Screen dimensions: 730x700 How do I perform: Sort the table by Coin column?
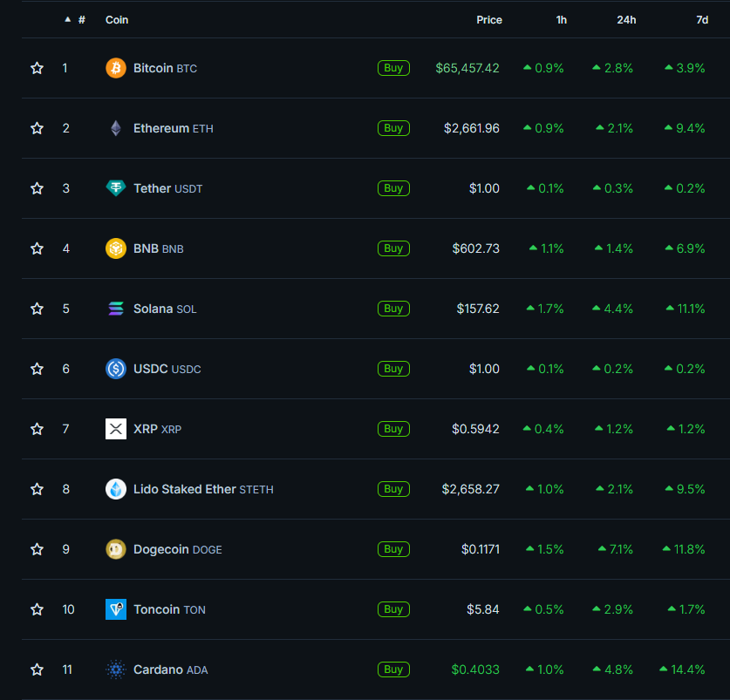[117, 19]
